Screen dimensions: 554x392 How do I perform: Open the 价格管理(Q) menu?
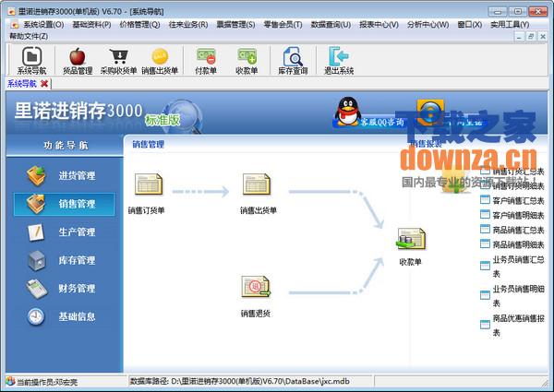coord(140,24)
